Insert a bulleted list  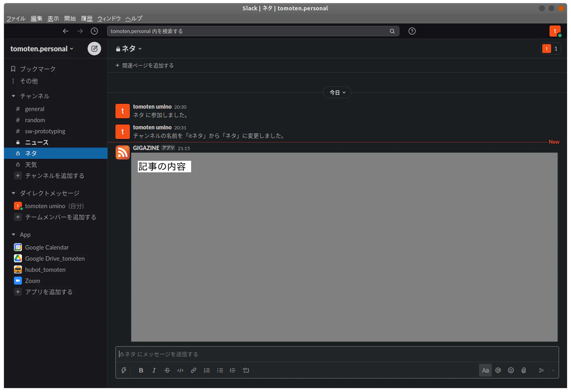220,370
